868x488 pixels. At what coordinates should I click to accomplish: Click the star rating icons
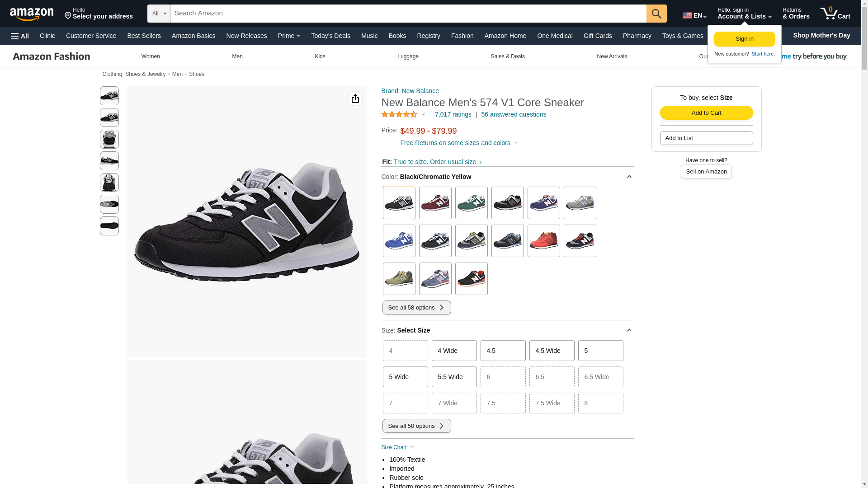click(x=399, y=115)
